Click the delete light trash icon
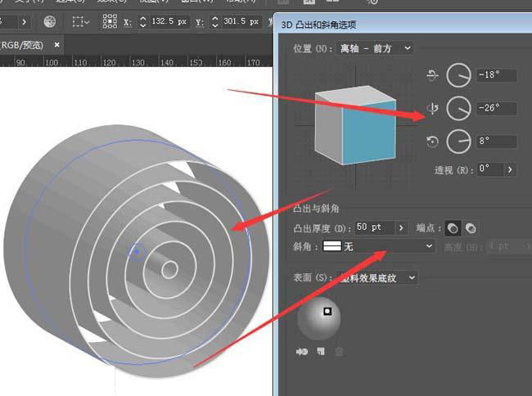532x396 pixels. (339, 352)
